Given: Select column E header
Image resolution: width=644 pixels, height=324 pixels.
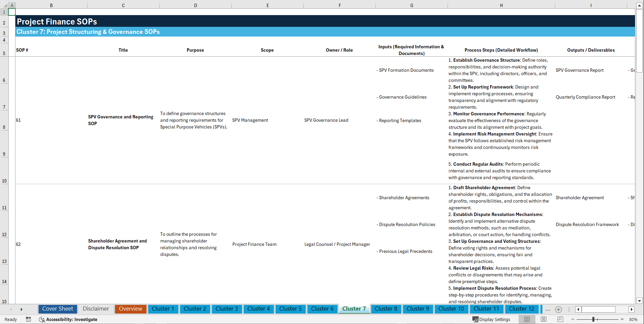Looking at the screenshot, I should pyautogui.click(x=267, y=5).
